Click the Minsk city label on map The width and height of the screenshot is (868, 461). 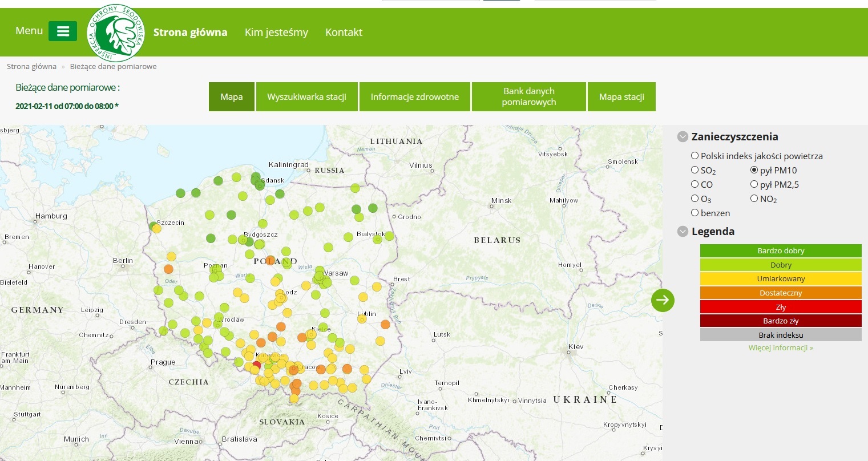(x=502, y=201)
